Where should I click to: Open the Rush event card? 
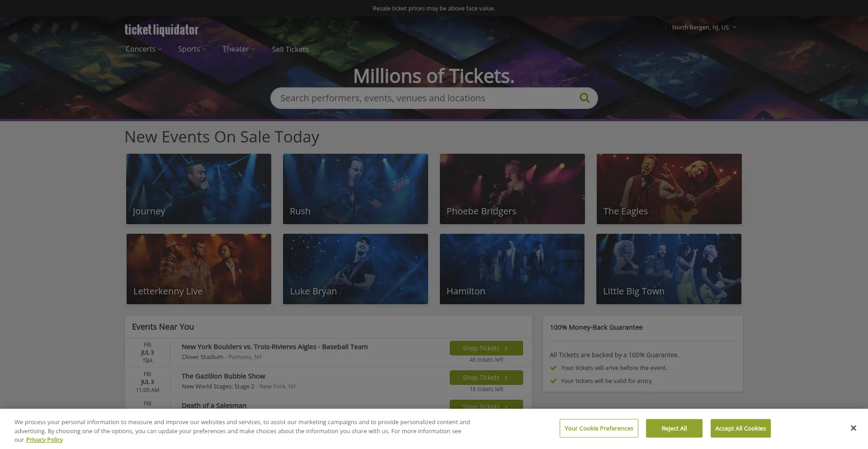(x=355, y=189)
